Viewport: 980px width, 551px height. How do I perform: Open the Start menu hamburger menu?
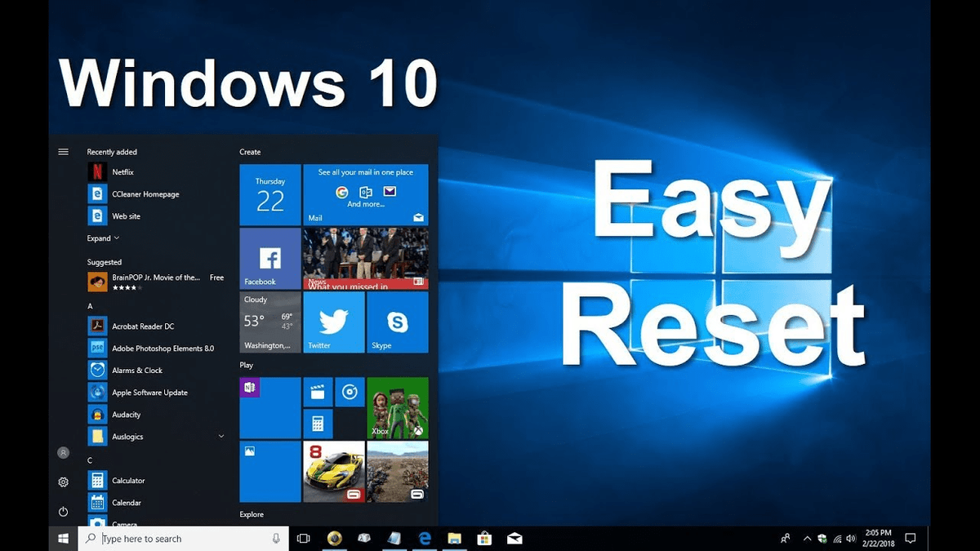[63, 151]
